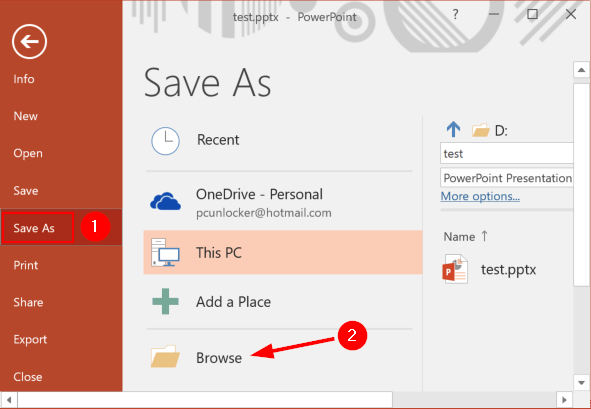Minimize the PowerPoint window
The image size is (591, 409).
(x=494, y=14)
